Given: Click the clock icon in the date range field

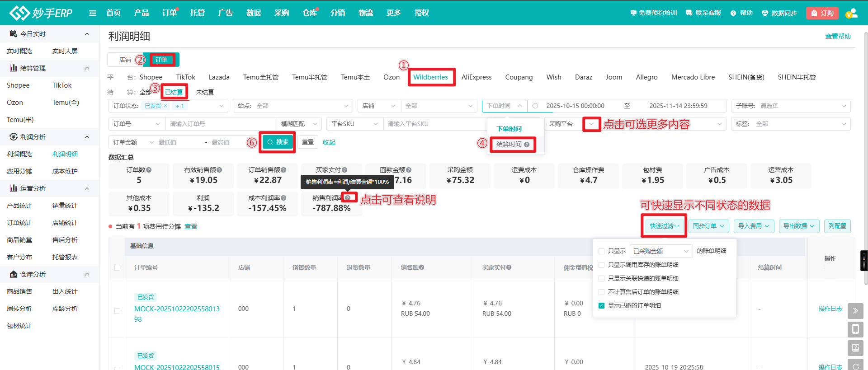Looking at the screenshot, I should coord(535,106).
